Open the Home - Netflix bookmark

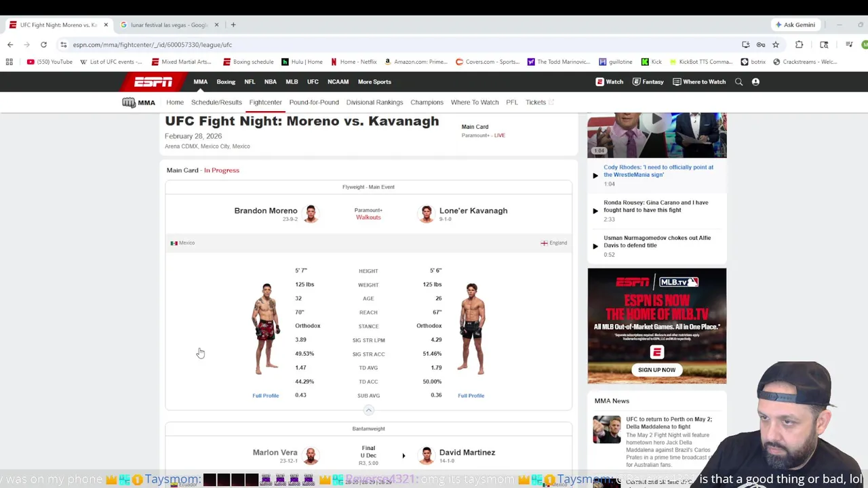(x=354, y=62)
